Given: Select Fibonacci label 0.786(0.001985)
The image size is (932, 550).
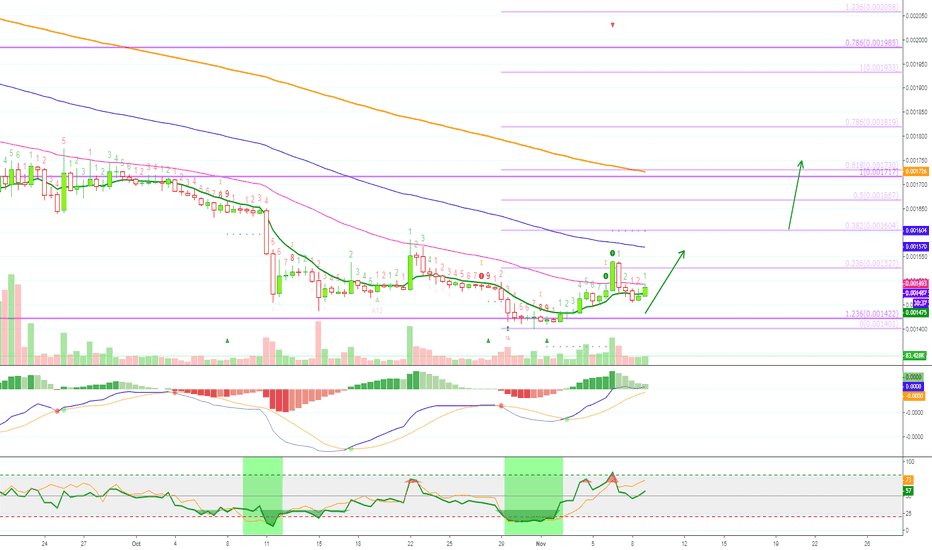Looking at the screenshot, I should point(872,43).
